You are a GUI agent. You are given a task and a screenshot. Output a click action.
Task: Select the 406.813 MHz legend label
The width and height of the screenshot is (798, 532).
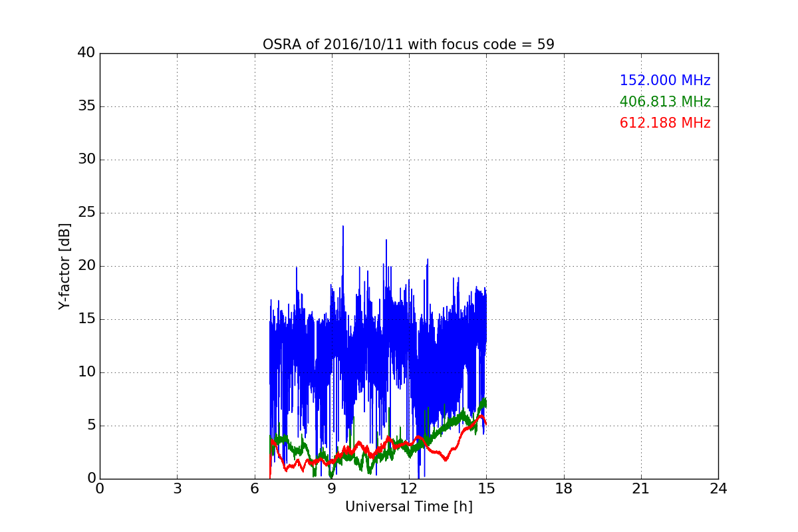(665, 102)
